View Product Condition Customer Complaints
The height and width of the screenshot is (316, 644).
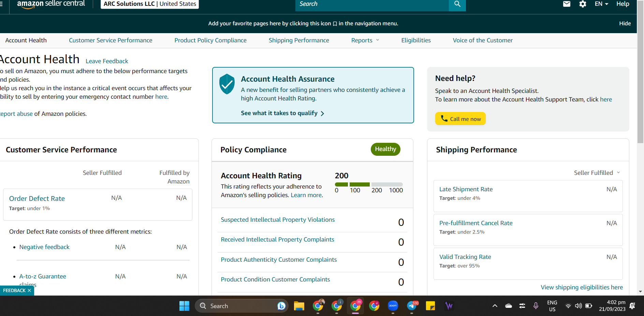tap(275, 279)
